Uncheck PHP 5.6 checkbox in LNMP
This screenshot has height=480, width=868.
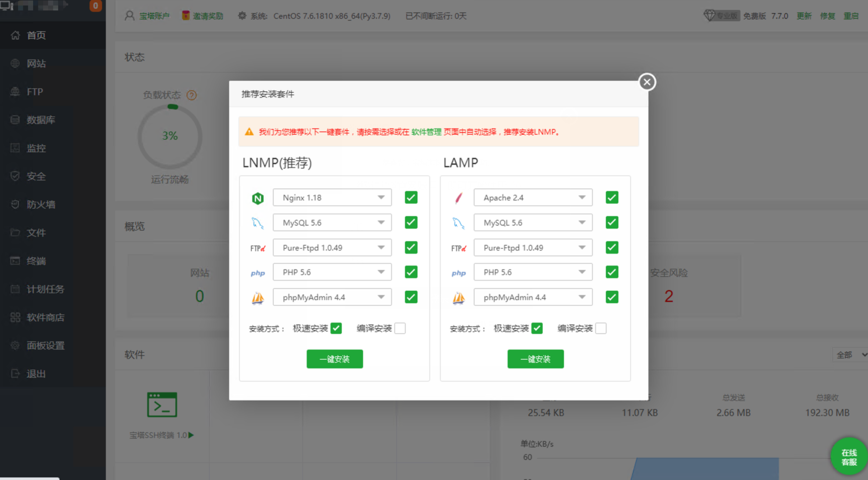coord(411,272)
